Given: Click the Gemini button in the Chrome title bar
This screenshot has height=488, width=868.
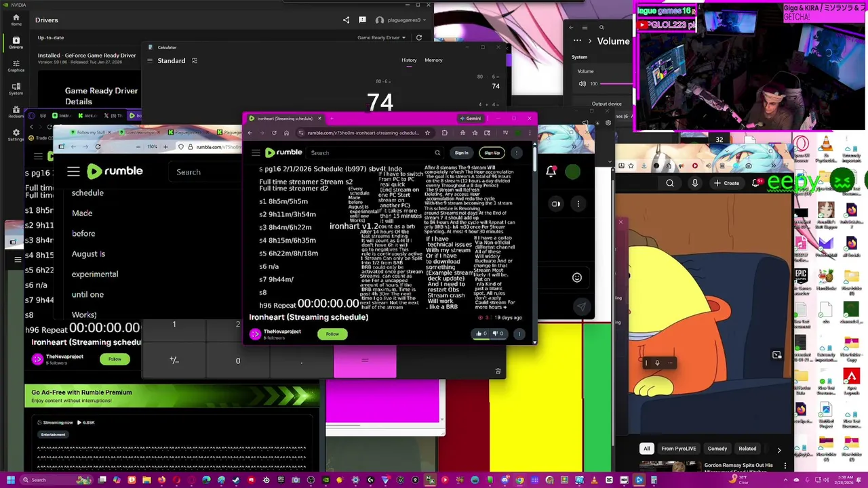Looking at the screenshot, I should 470,119.
